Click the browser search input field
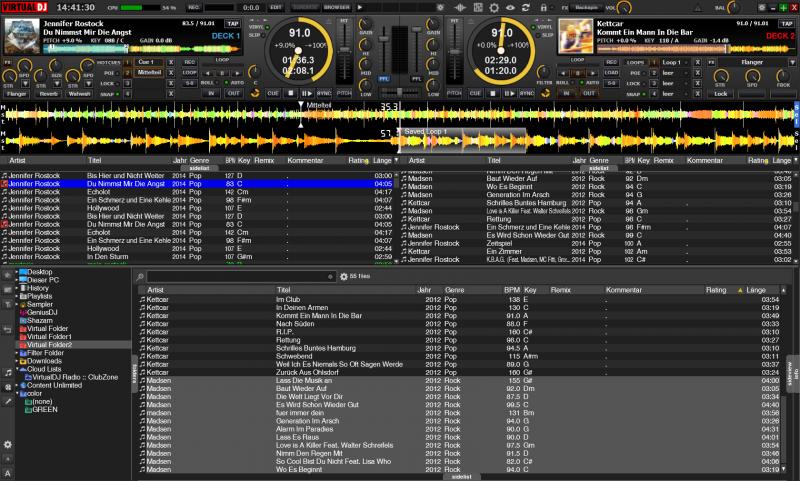Image resolution: width=800 pixels, height=481 pixels. pyautogui.click(x=241, y=276)
